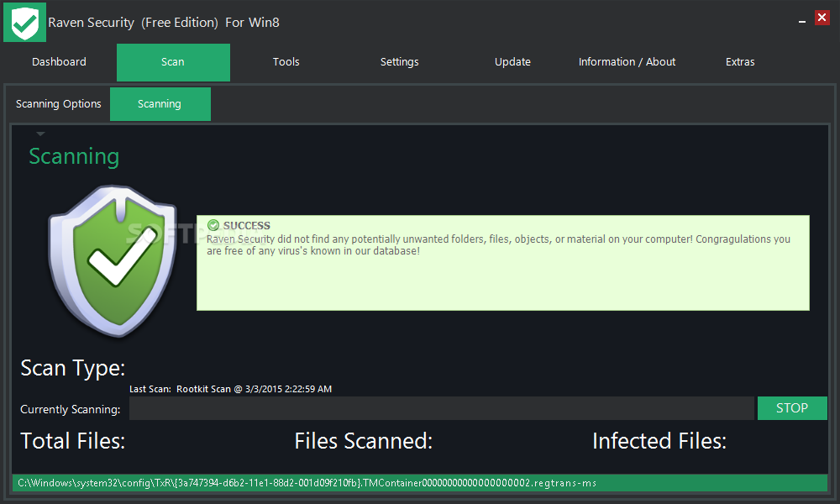Go to the Update tab
840x504 pixels.
click(512, 62)
